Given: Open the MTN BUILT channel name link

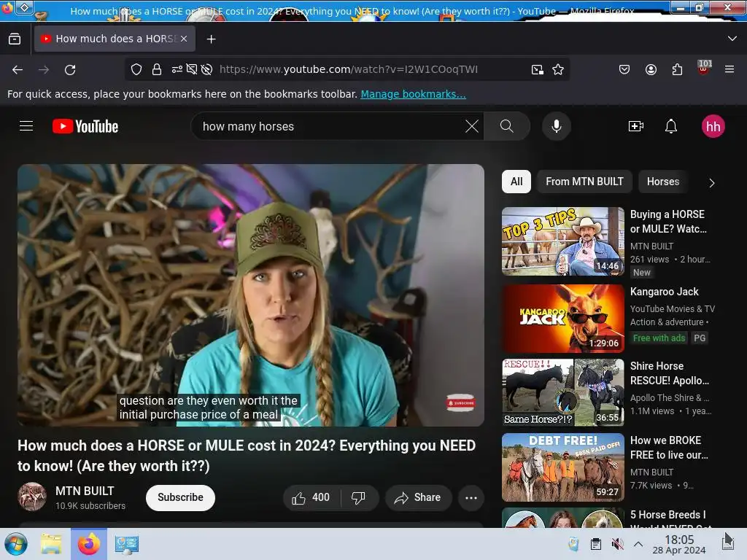Looking at the screenshot, I should point(85,491).
